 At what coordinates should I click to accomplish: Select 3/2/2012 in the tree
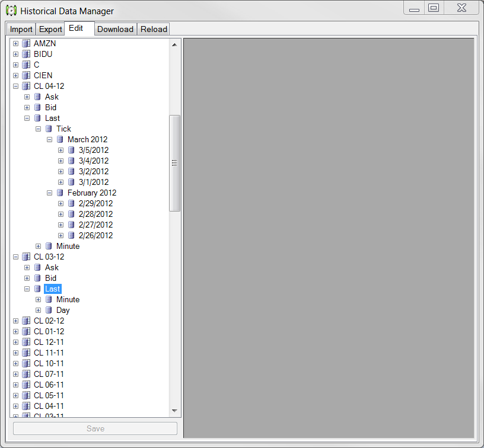pos(94,172)
